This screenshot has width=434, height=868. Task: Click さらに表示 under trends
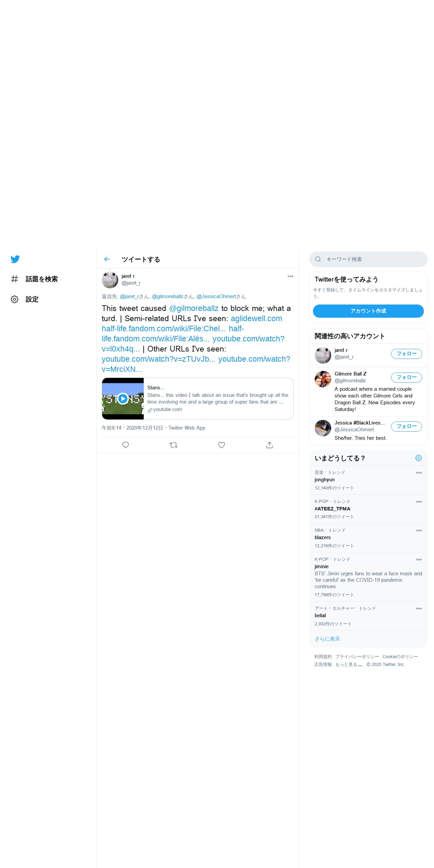[x=327, y=639]
